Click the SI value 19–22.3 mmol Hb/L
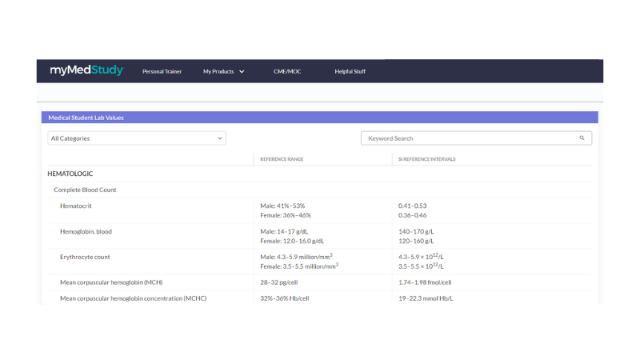The height and width of the screenshot is (364, 640). point(426,298)
